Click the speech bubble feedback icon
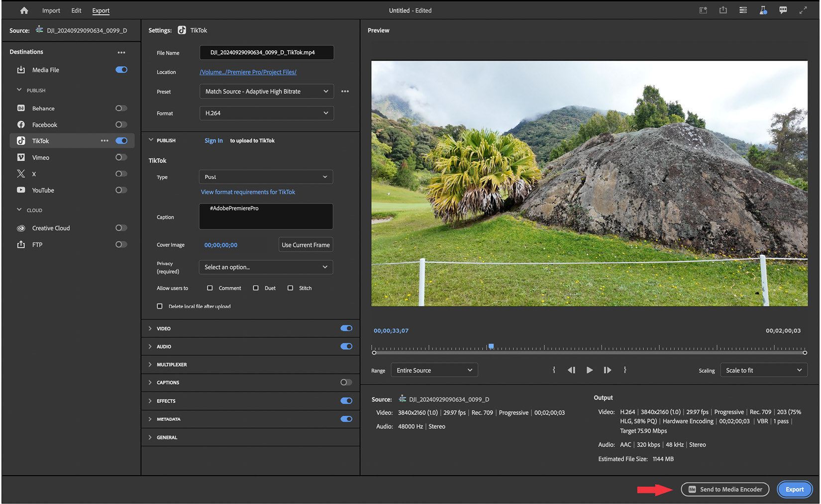Viewport: 821px width, 504px height. coord(783,10)
